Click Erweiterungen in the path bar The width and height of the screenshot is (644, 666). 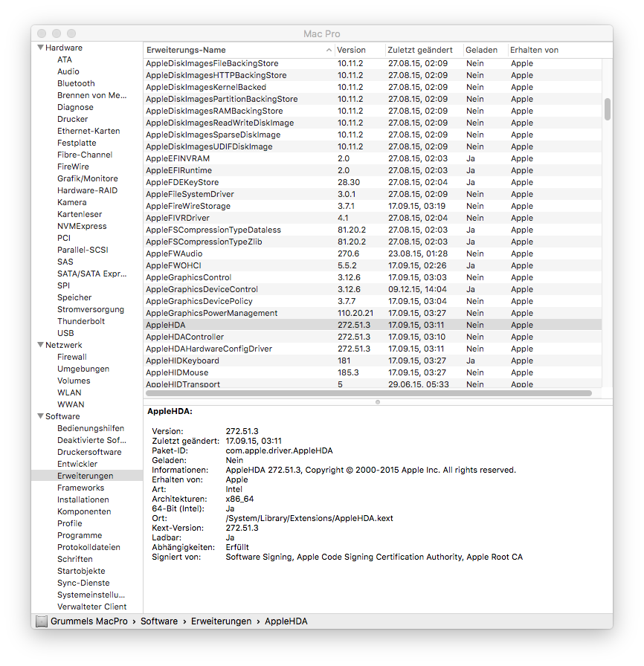pyautogui.click(x=221, y=621)
